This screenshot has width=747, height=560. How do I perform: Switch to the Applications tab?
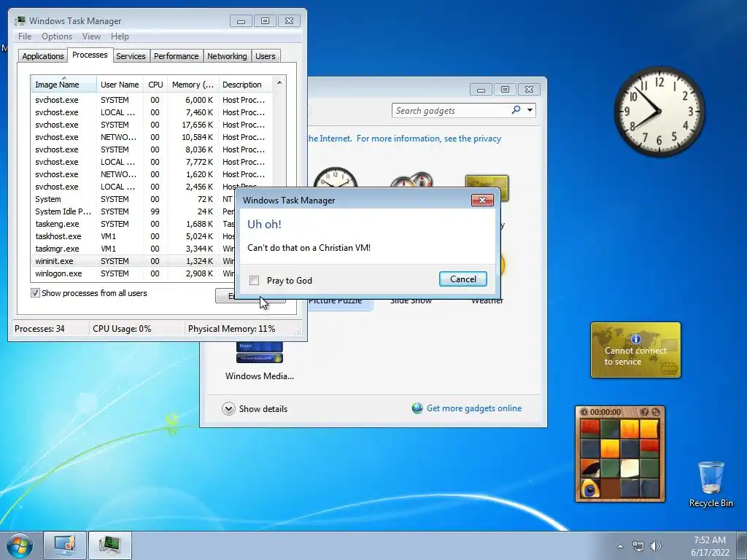[x=42, y=56]
